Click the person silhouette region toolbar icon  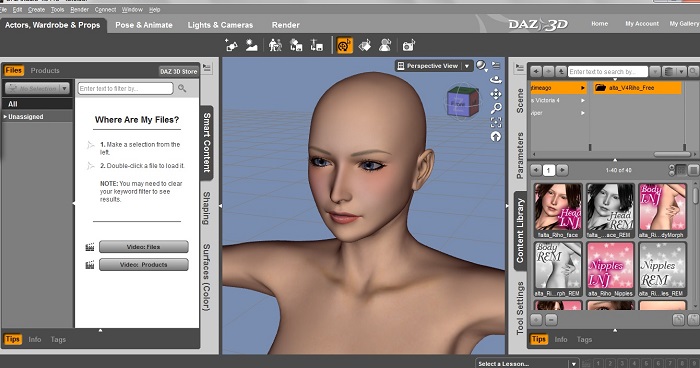point(385,45)
